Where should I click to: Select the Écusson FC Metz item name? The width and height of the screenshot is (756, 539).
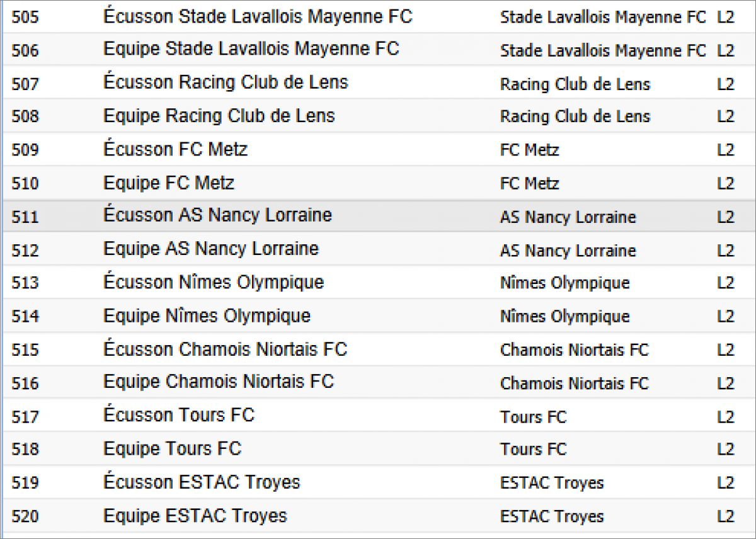(x=175, y=149)
